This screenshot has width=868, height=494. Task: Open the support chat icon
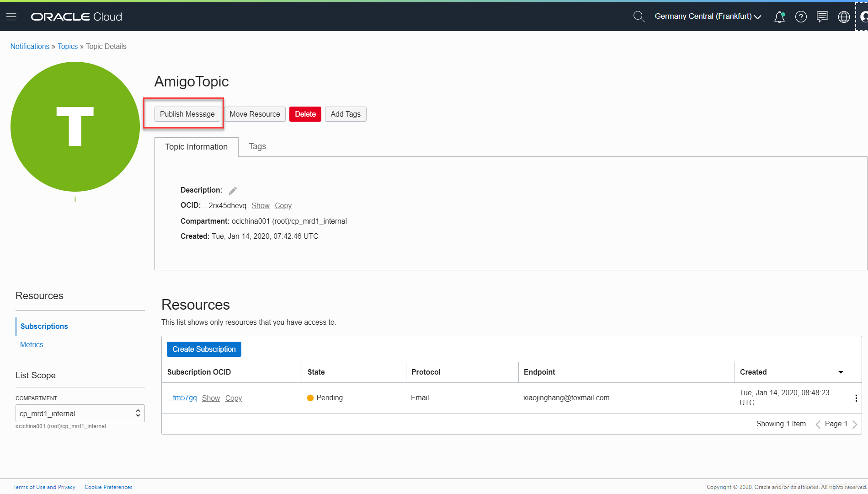point(822,17)
